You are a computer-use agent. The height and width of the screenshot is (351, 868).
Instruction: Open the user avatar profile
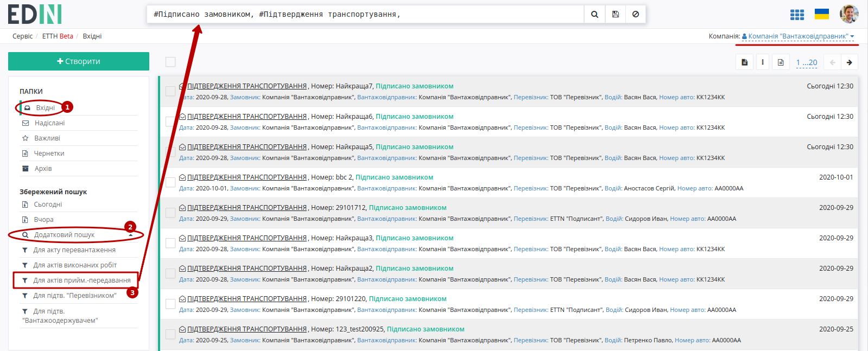(849, 14)
